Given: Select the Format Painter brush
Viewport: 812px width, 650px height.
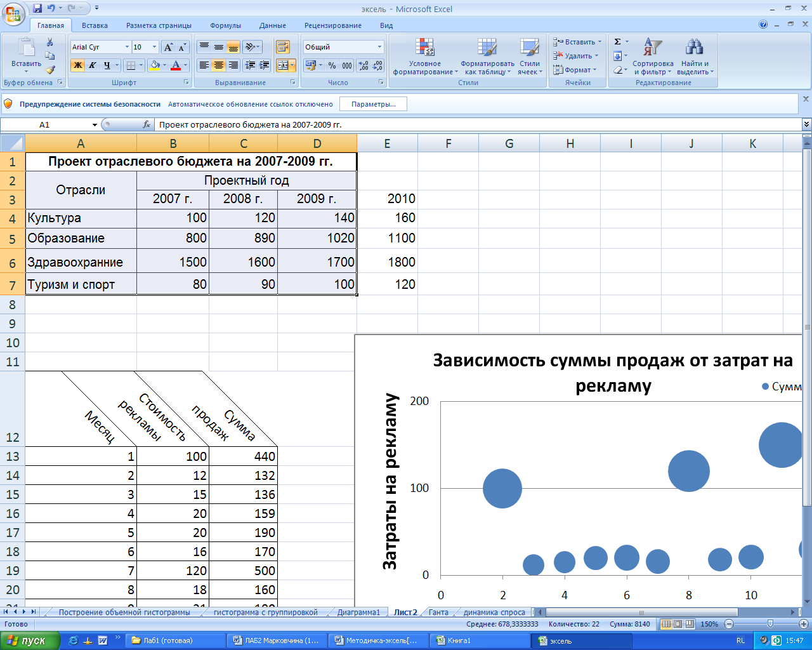Looking at the screenshot, I should pos(50,69).
